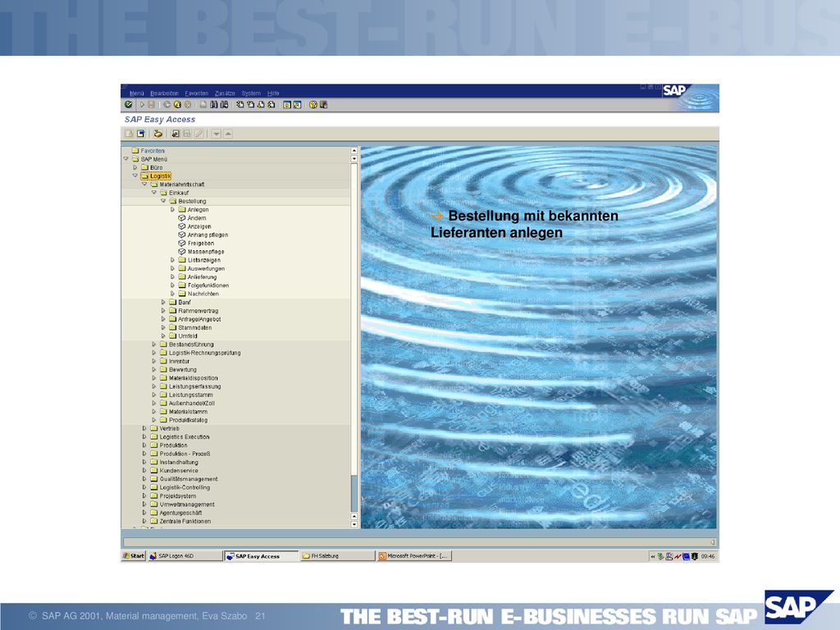The height and width of the screenshot is (630, 840).
Task: Expand hidden system tray icons chevron
Action: coord(652,557)
